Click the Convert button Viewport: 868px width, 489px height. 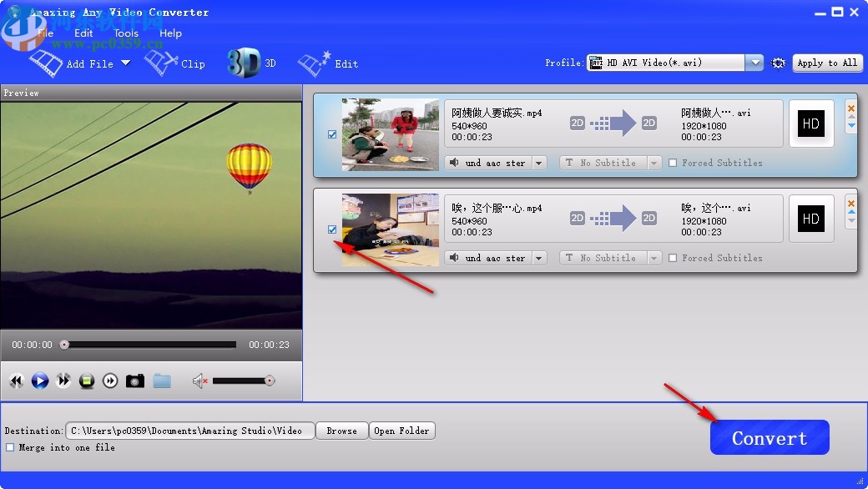[769, 437]
